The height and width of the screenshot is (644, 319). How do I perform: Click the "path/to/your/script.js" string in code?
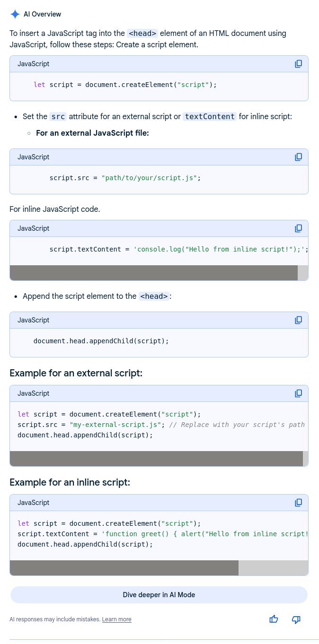tap(149, 178)
